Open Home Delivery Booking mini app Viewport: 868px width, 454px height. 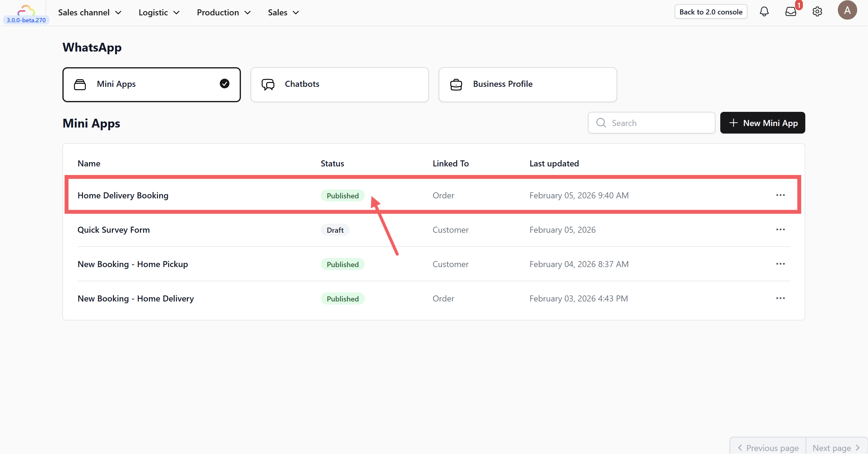123,196
